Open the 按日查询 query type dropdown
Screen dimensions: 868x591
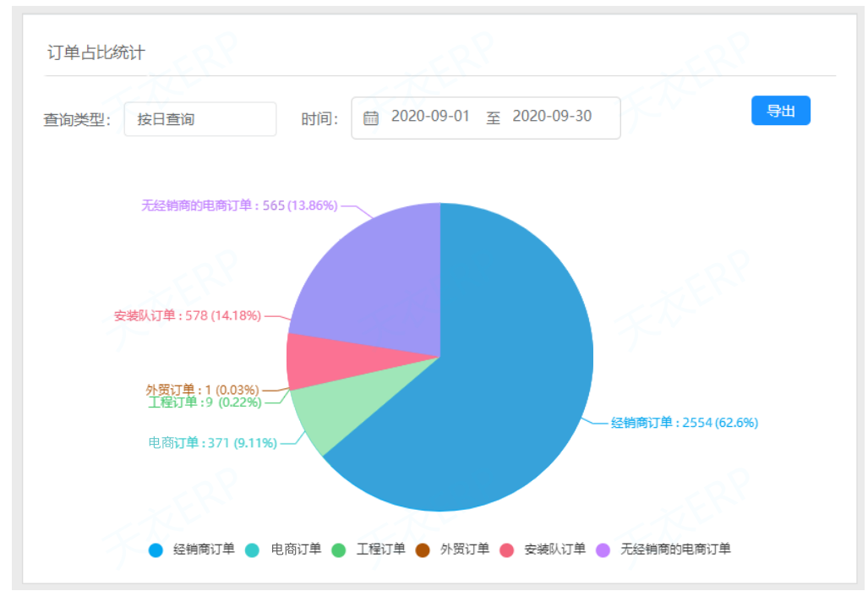point(199,119)
